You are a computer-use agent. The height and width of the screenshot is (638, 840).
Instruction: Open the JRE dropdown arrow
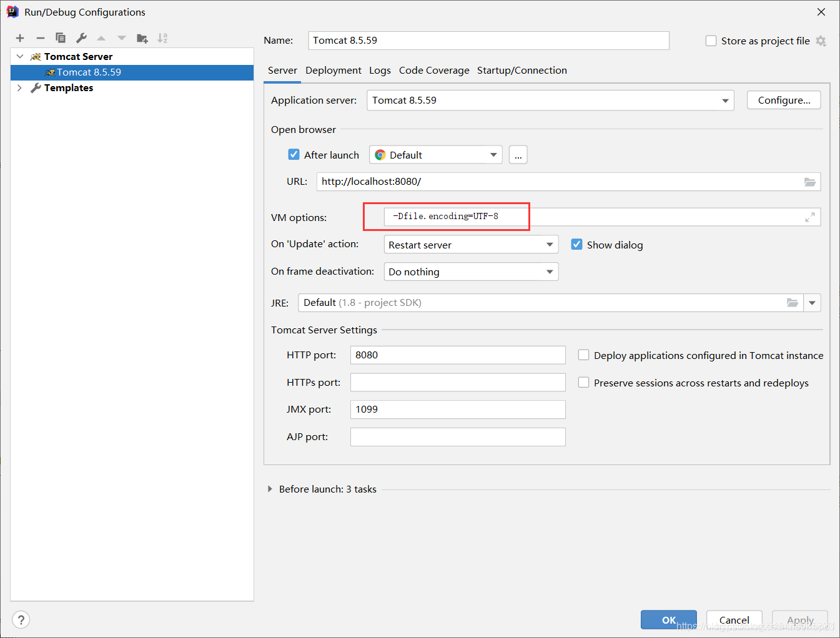click(x=812, y=303)
